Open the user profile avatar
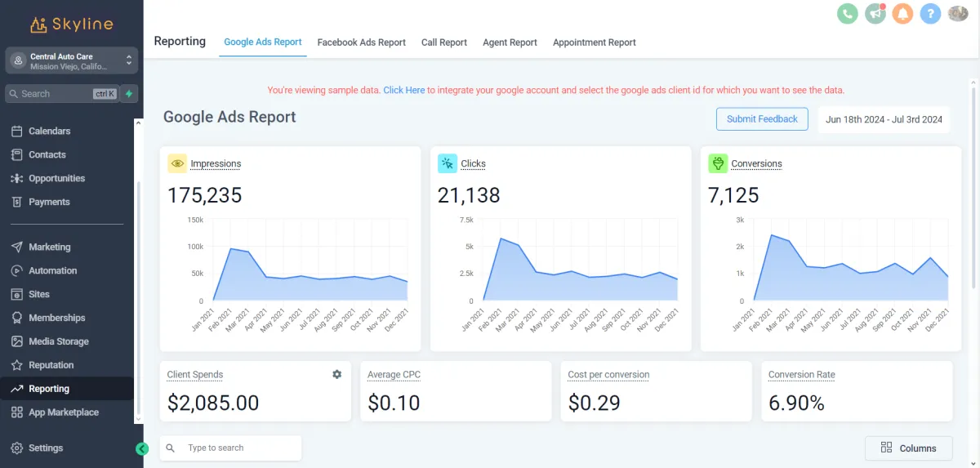 pyautogui.click(x=958, y=14)
